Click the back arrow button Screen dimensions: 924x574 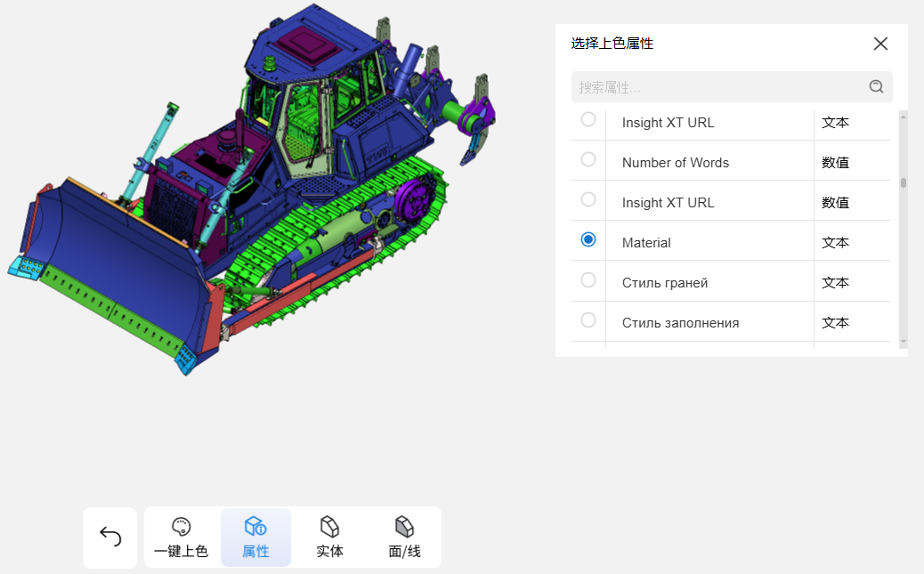point(109,537)
